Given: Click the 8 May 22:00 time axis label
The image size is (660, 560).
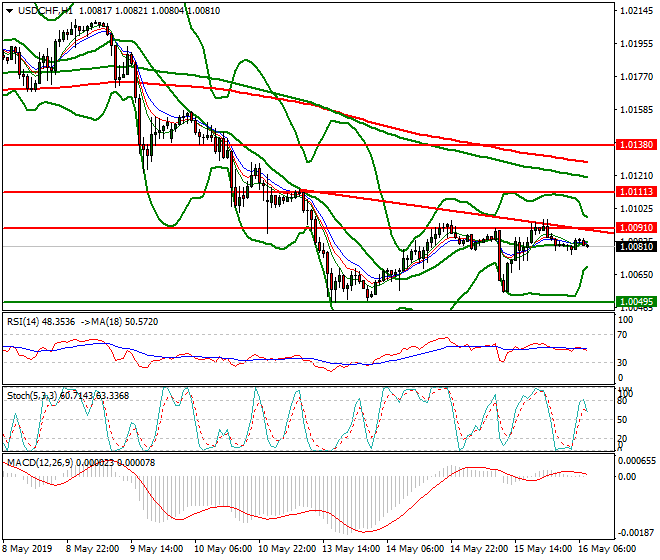Looking at the screenshot, I should (92, 549).
